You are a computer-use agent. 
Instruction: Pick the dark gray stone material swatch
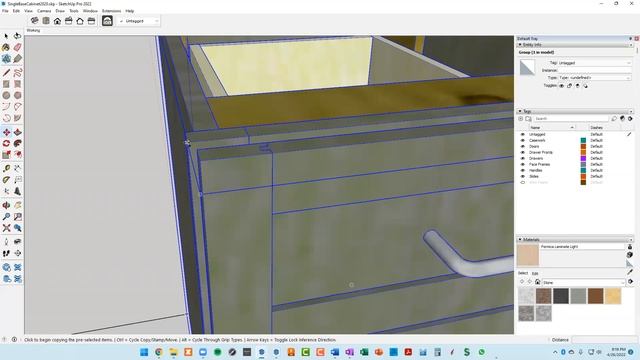(x=561, y=296)
